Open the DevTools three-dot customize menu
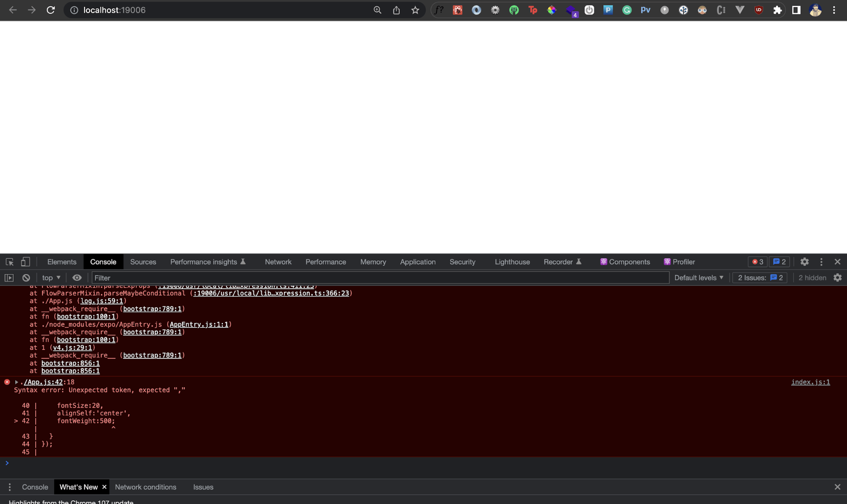 coord(821,262)
